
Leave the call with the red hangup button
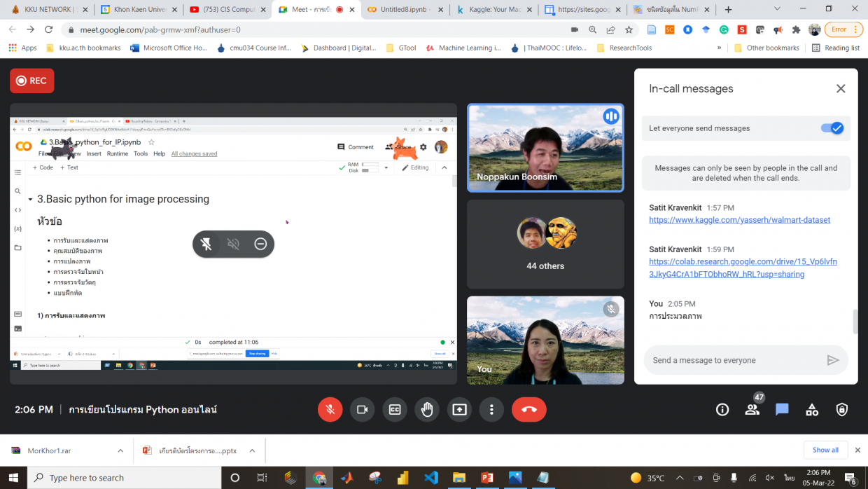(528, 410)
